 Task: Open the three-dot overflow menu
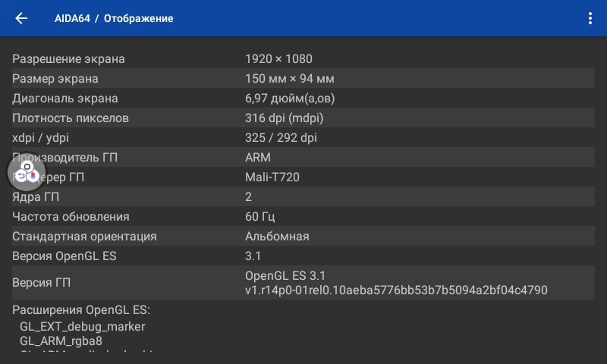tap(590, 18)
